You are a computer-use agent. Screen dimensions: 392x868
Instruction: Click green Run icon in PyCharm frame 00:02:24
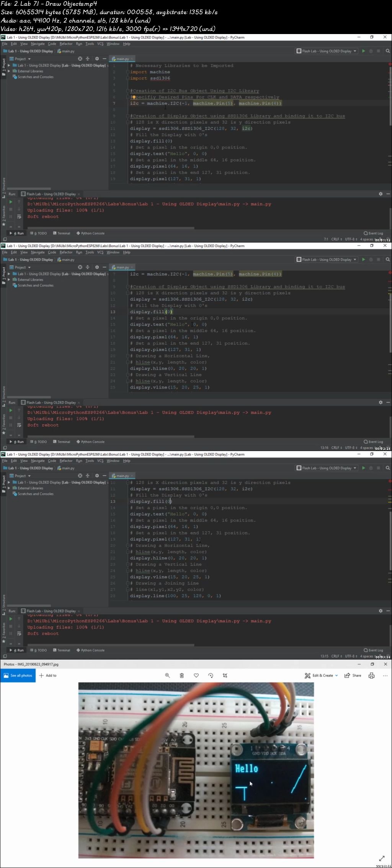(363, 259)
